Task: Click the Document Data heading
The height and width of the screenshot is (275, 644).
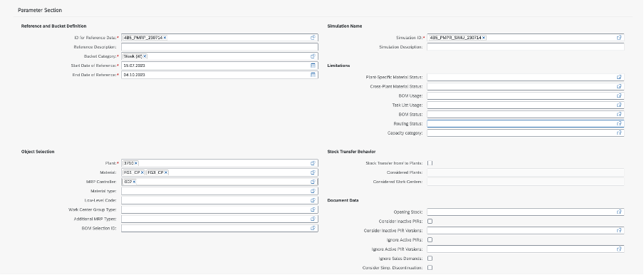Action: [343, 200]
